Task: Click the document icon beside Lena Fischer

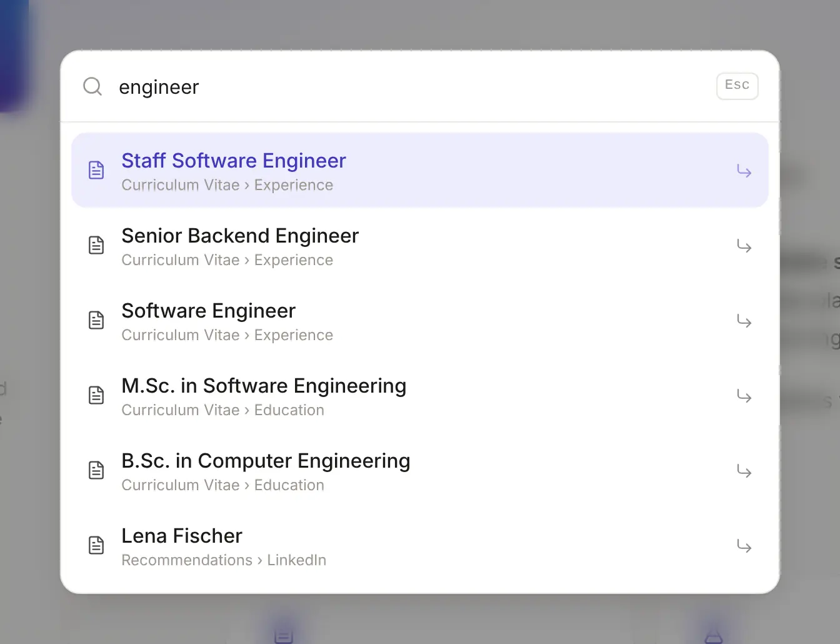Action: (x=96, y=545)
